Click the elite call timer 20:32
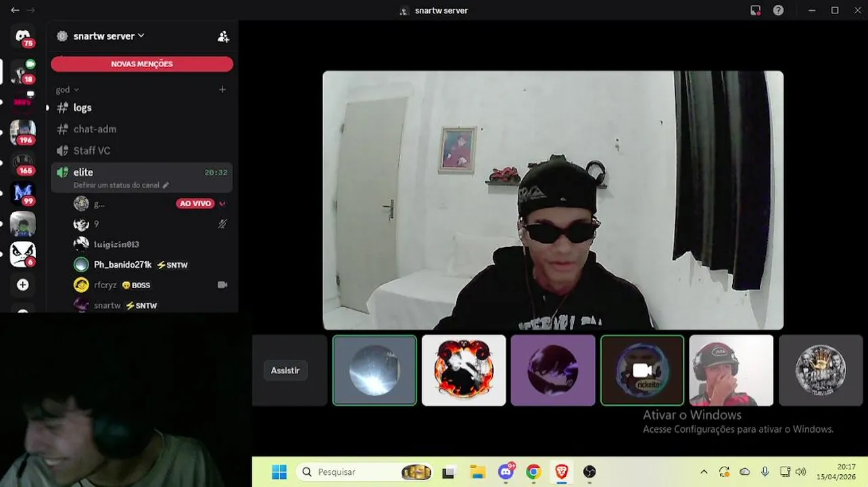 [216, 172]
